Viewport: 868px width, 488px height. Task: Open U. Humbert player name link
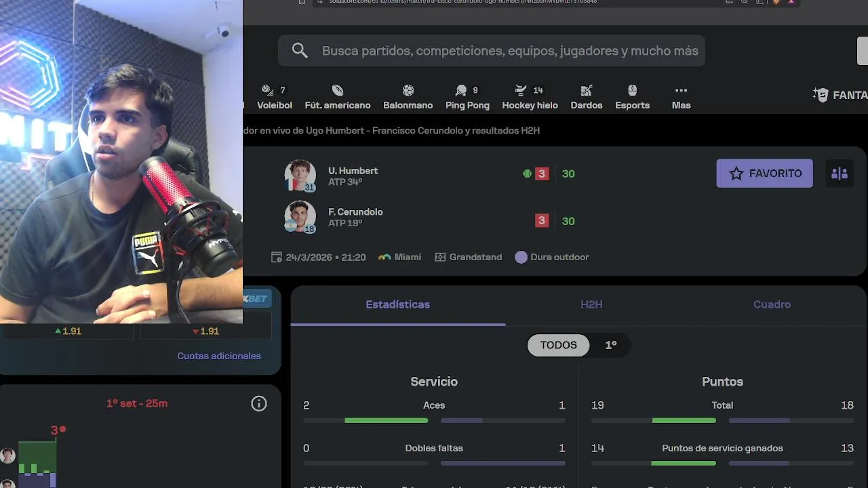(x=353, y=171)
